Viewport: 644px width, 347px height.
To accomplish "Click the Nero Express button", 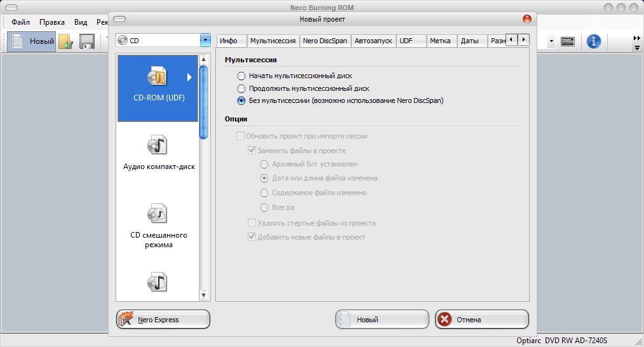I will point(163,320).
